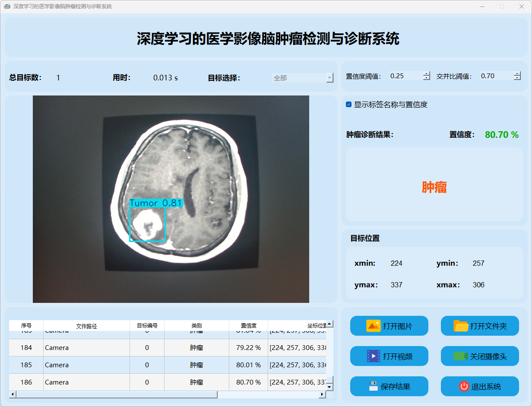Click table vertical scrollbar down arrow
Viewport: 532px width, 407px height.
click(x=329, y=387)
